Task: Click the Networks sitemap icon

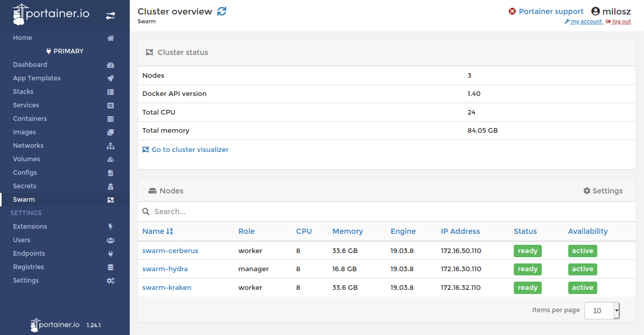Action: tap(111, 146)
